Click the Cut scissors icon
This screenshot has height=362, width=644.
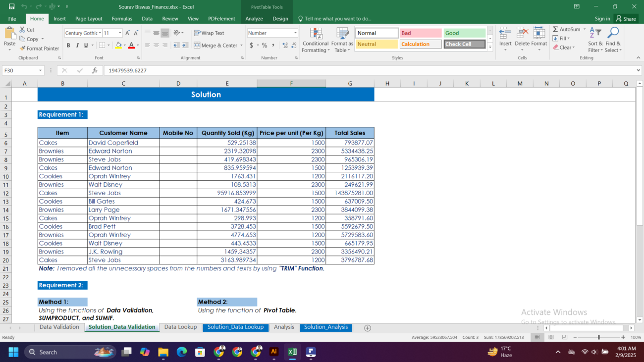23,30
